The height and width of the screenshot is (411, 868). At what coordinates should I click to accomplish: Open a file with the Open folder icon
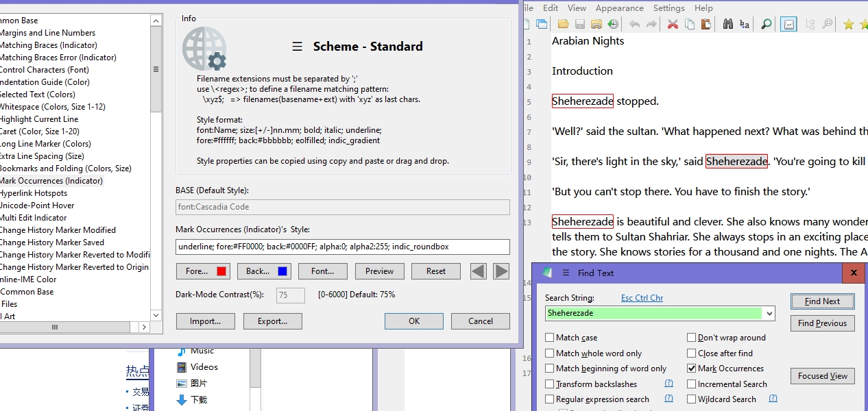(x=562, y=23)
